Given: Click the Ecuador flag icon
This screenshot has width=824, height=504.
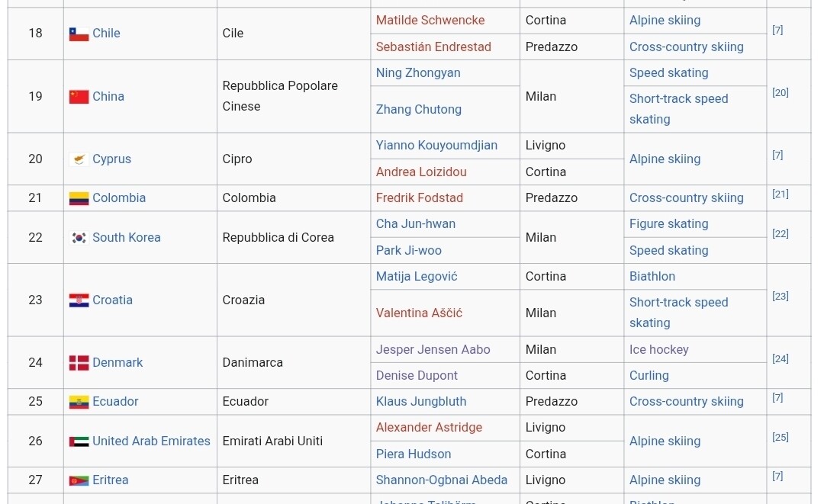Looking at the screenshot, I should coord(79,402).
